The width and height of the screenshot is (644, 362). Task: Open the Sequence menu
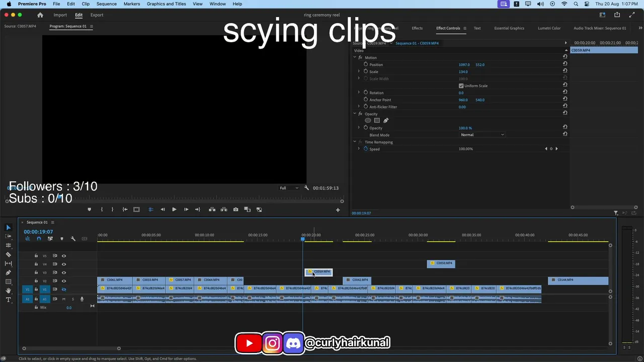(106, 4)
